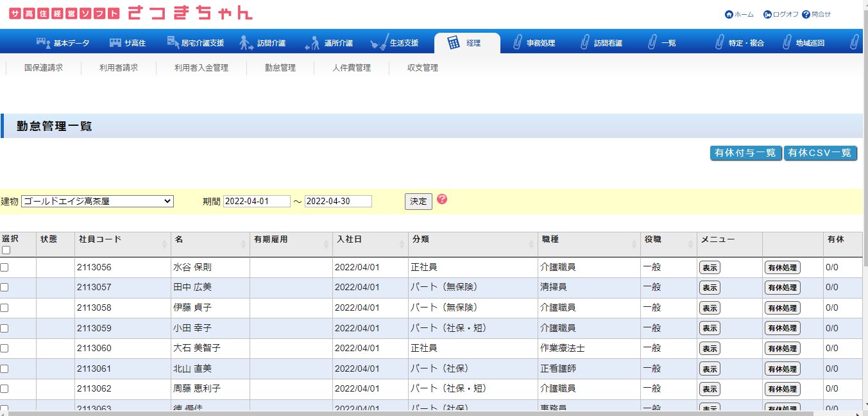
Task: Click the calculator icon on 経理 tab
Action: tap(454, 43)
